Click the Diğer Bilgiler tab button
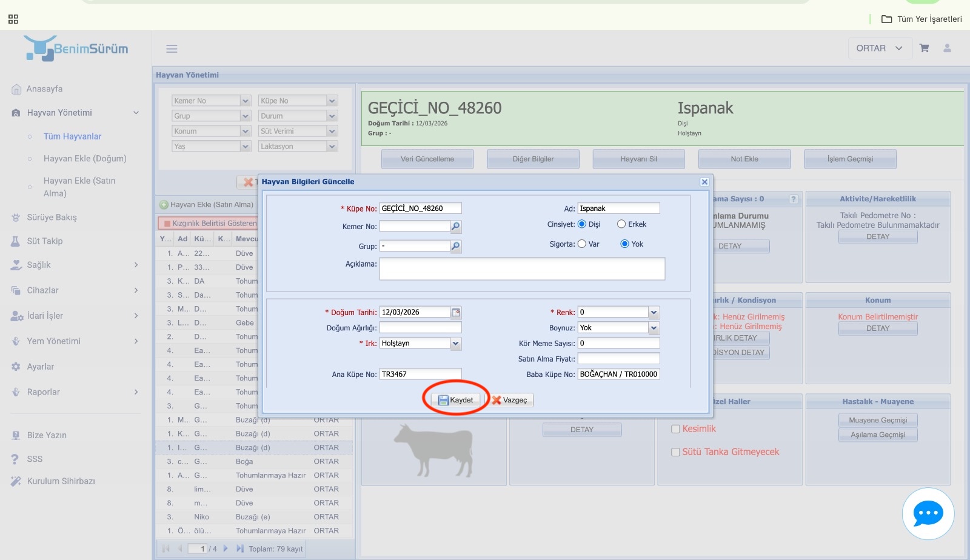The height and width of the screenshot is (560, 970). (x=533, y=159)
